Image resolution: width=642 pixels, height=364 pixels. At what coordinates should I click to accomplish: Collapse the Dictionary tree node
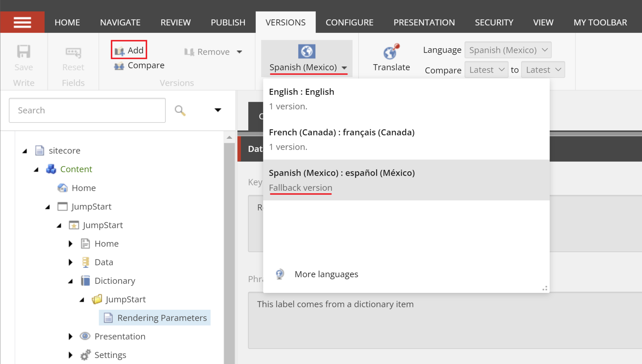70,281
